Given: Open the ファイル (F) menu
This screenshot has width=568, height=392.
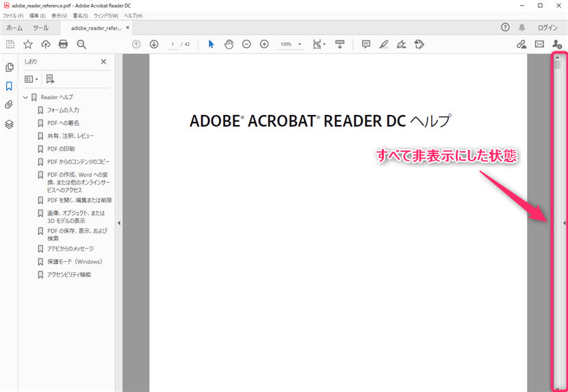Looking at the screenshot, I should tap(13, 16).
